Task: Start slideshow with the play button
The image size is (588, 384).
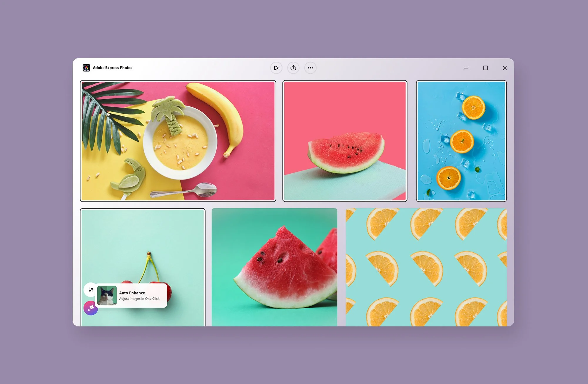Action: point(276,68)
